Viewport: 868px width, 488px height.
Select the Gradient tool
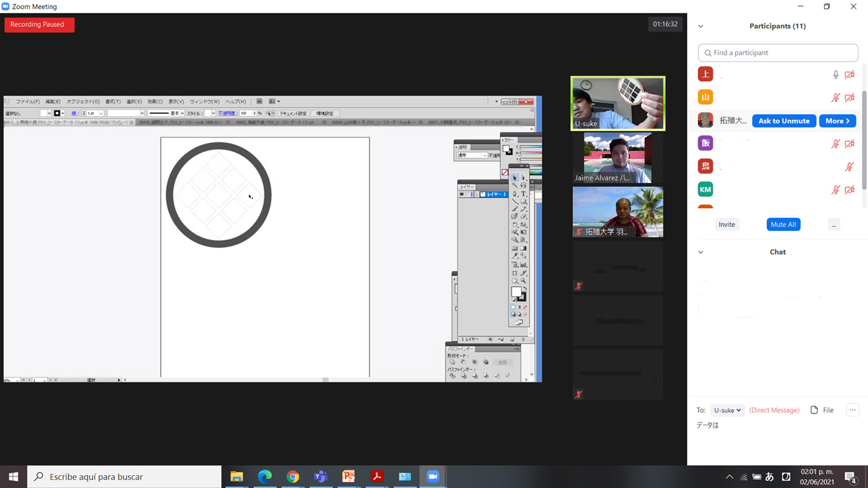tap(524, 248)
